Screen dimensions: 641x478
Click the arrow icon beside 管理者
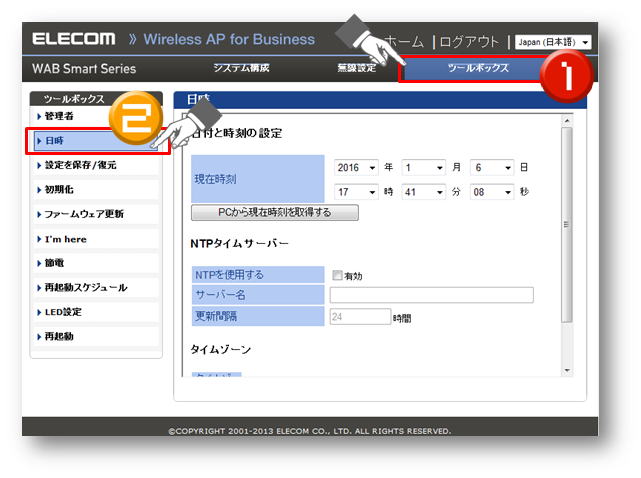tap(39, 117)
